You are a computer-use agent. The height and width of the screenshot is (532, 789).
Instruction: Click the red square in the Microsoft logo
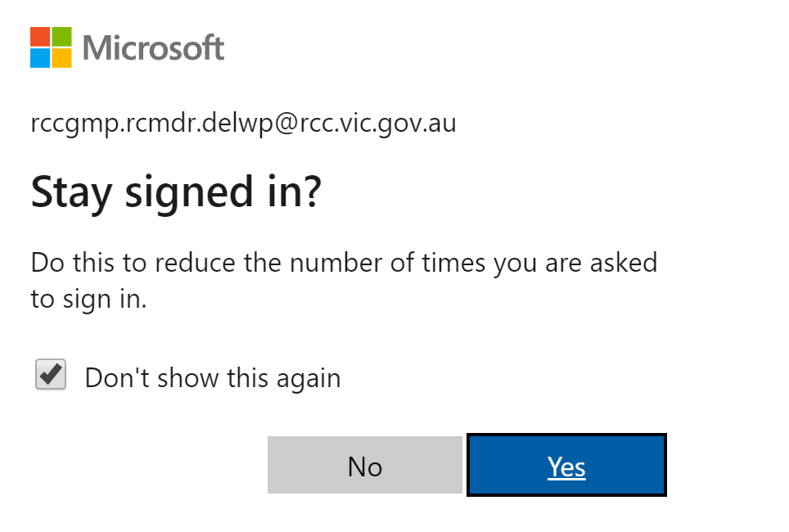[x=40, y=37]
